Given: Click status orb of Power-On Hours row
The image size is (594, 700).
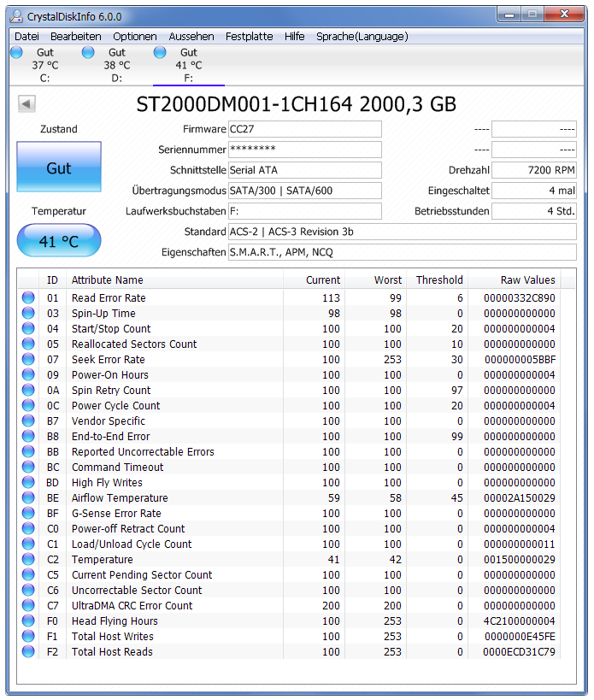Looking at the screenshot, I should coord(28,374).
